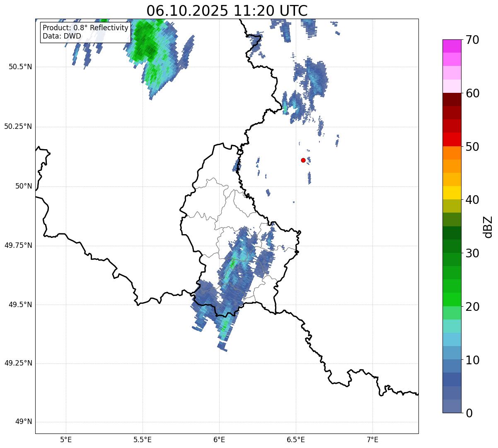Click the dBZ colorbar axis label
Viewport: 498px width, 448px height.
[488, 226]
